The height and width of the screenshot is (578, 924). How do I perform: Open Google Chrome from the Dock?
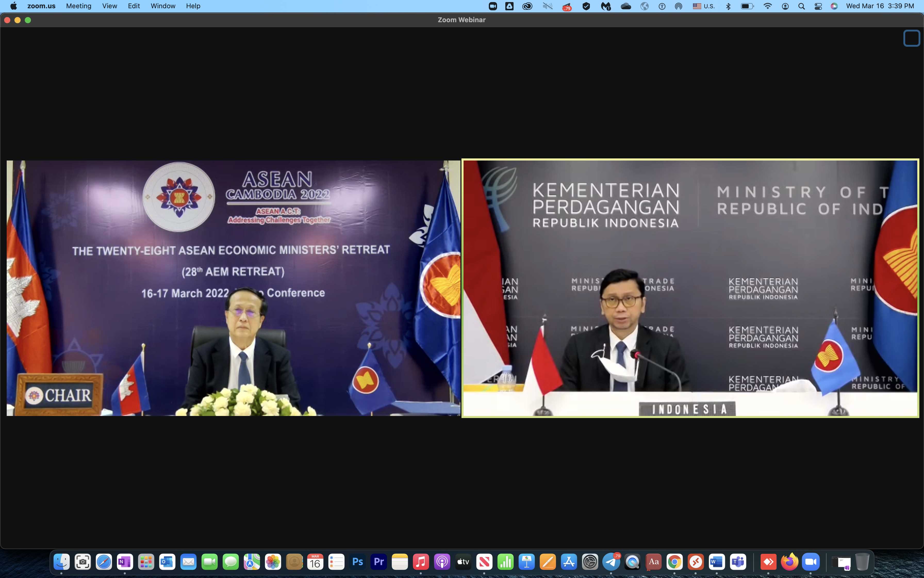[x=675, y=561]
